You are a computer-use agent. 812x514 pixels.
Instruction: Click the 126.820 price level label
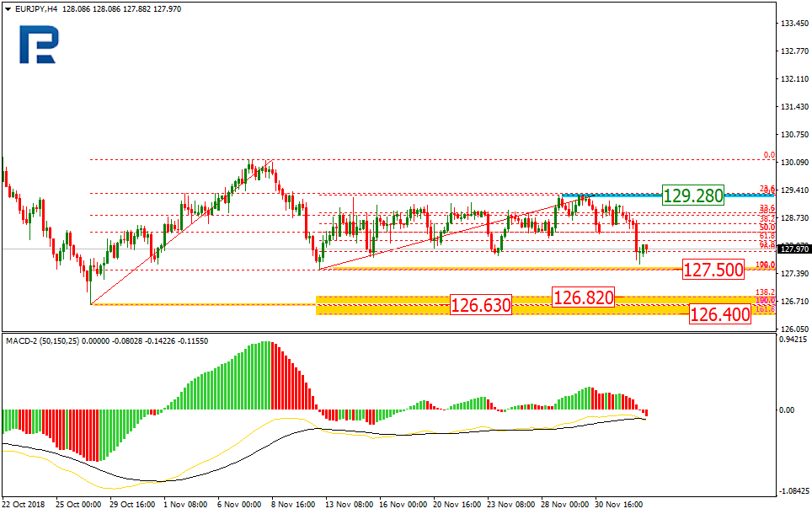pos(583,297)
